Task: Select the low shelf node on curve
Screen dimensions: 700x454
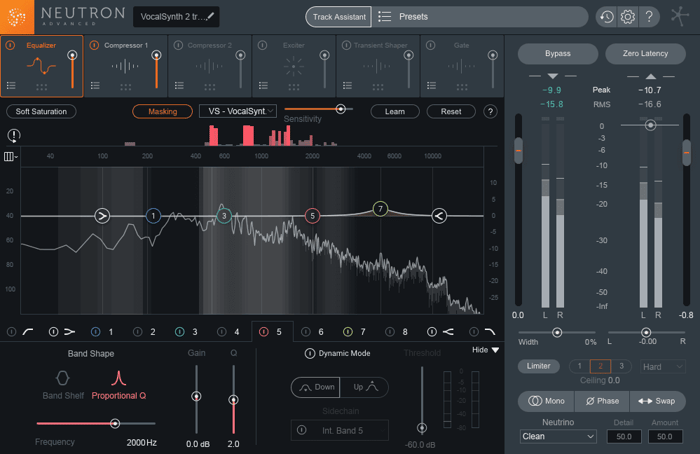Action: click(x=102, y=216)
